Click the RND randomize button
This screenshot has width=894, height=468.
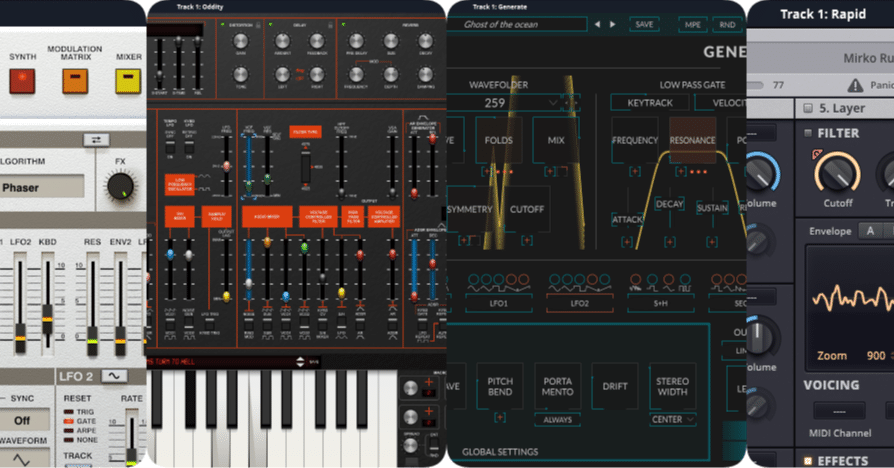(727, 25)
